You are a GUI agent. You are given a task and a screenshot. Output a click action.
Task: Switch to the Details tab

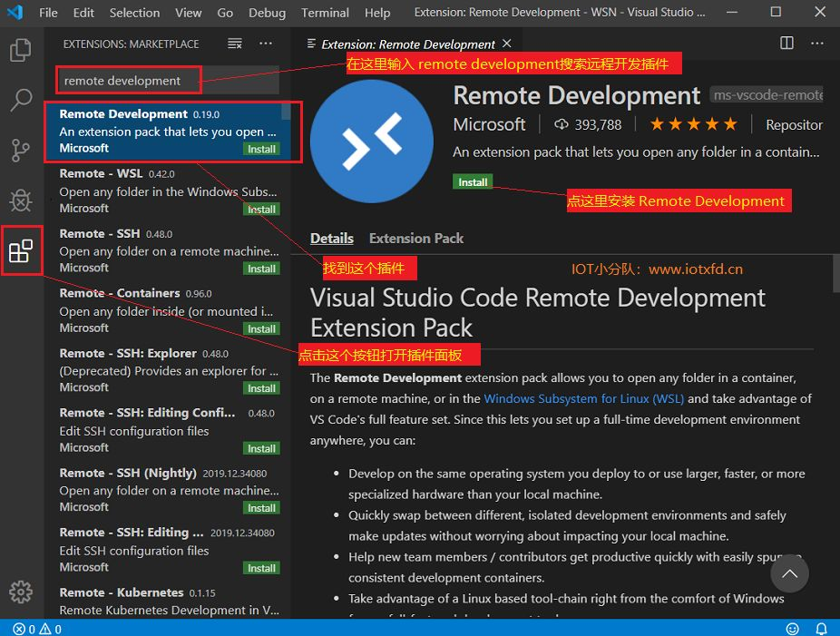(332, 239)
